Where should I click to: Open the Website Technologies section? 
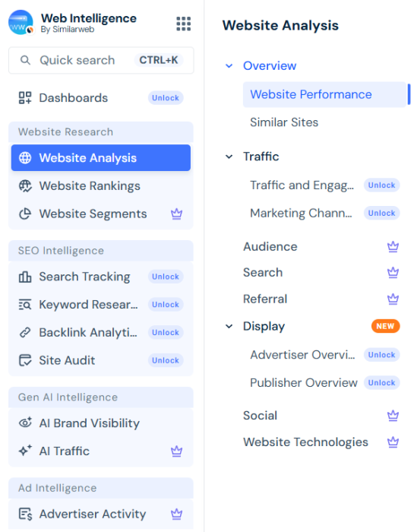(x=305, y=442)
